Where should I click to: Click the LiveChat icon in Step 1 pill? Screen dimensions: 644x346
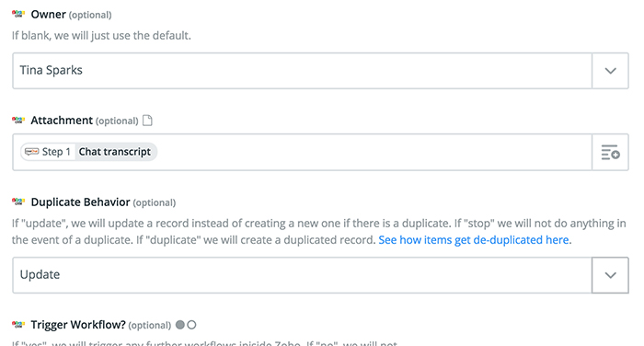31,152
